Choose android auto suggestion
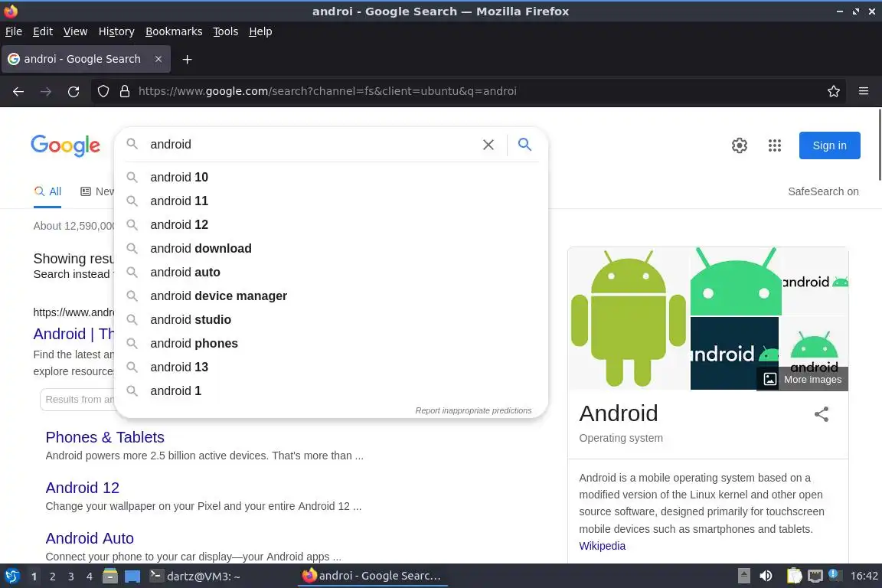This screenshot has height=588, width=882. tap(332, 273)
